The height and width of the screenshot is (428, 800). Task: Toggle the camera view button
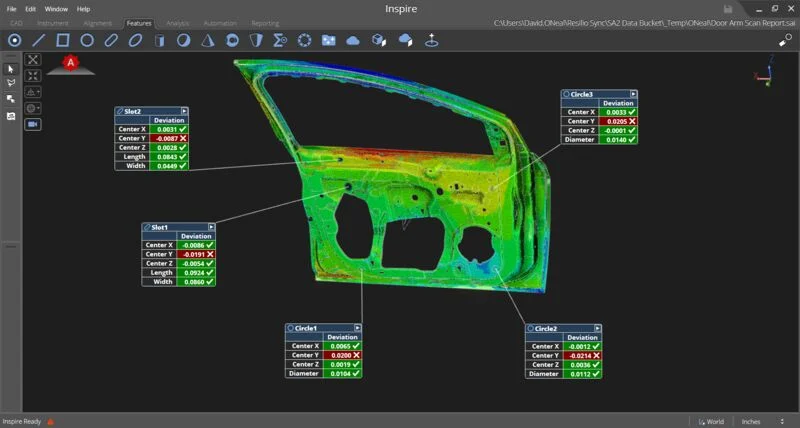pos(33,124)
